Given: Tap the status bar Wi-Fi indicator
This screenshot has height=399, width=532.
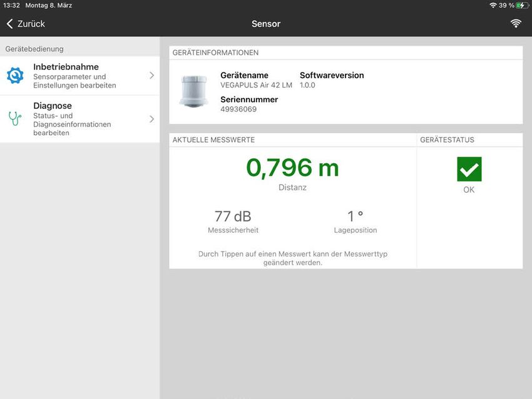Looking at the screenshot, I should (x=493, y=5).
